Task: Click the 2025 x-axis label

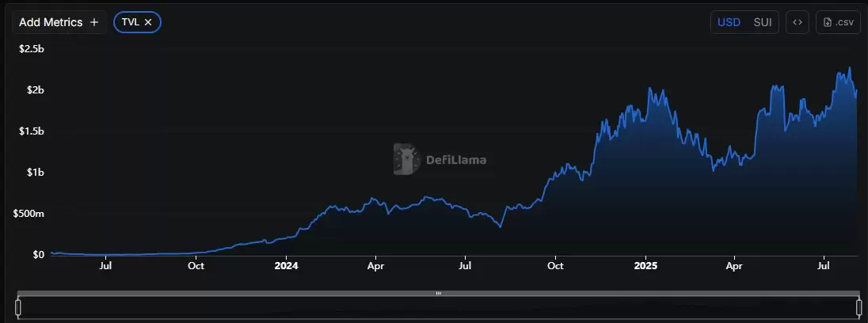Action: click(645, 265)
